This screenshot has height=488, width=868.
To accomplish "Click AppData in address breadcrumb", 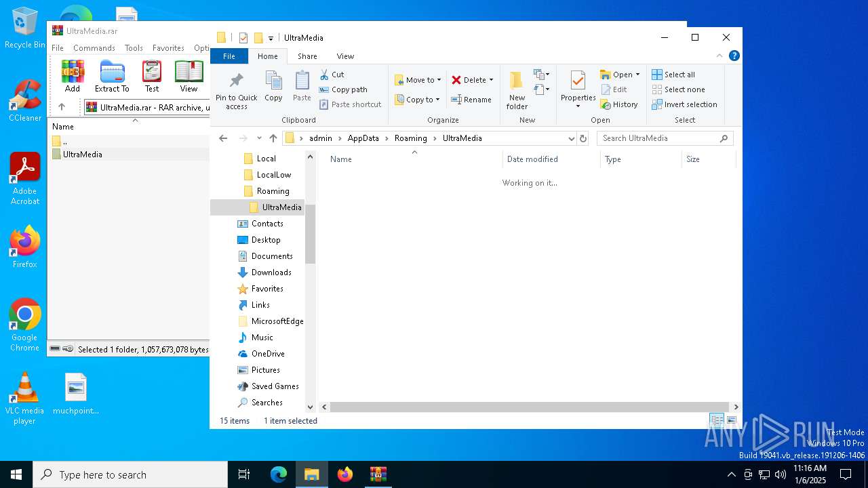I will pos(363,138).
